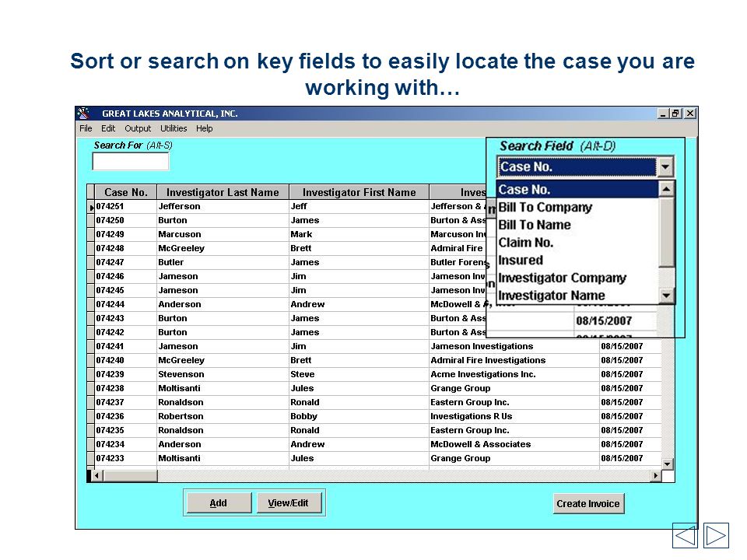Select case number 074233 cell
The image size is (747, 560).
(126, 458)
